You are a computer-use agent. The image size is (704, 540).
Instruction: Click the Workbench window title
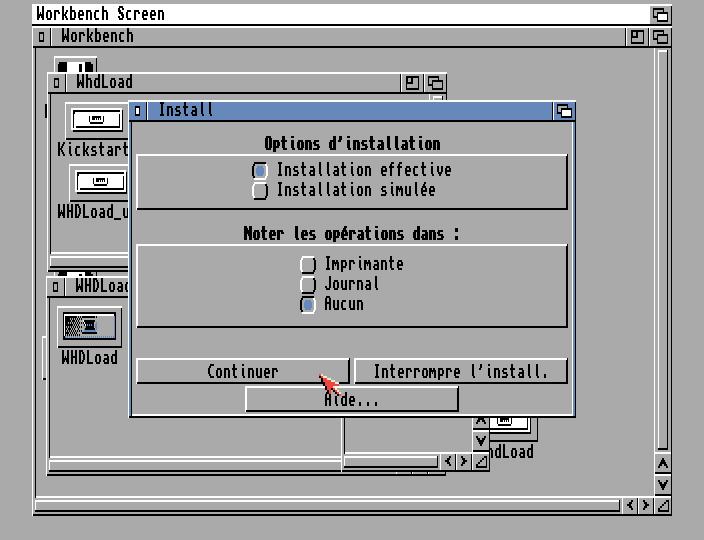coord(97,36)
